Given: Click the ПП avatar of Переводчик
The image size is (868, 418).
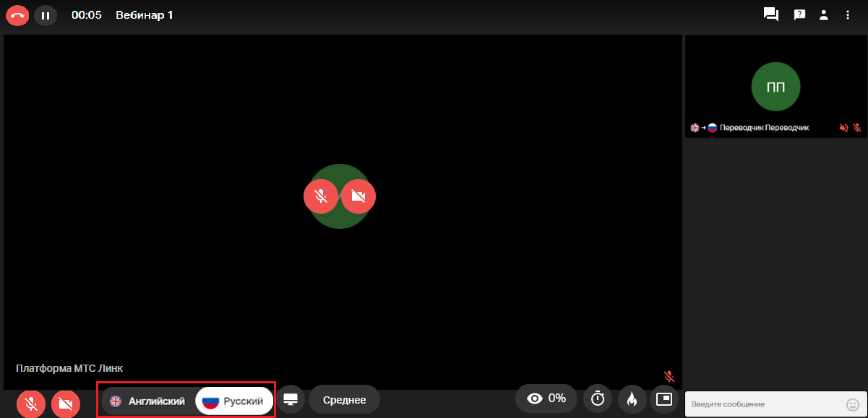Looking at the screenshot, I should click(775, 87).
